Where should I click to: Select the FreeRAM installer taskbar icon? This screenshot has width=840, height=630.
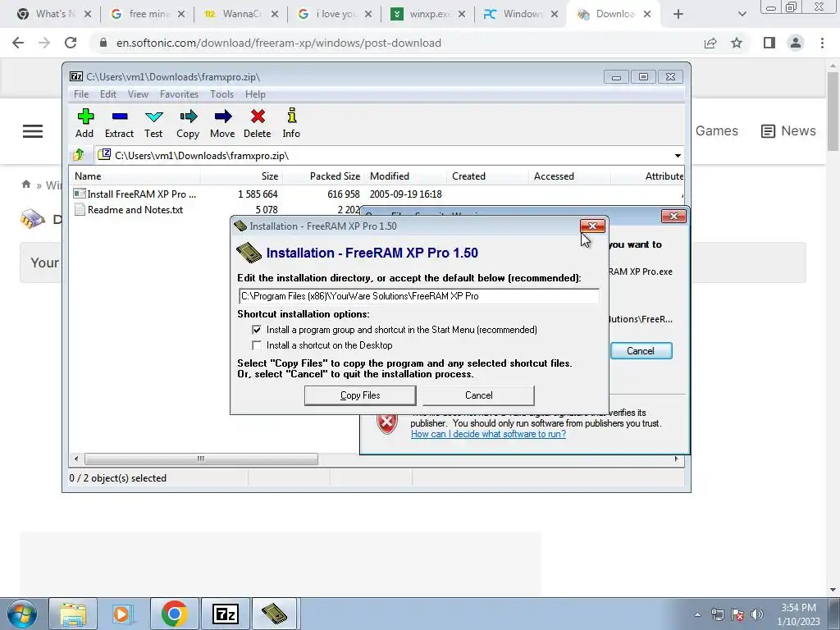point(274,614)
